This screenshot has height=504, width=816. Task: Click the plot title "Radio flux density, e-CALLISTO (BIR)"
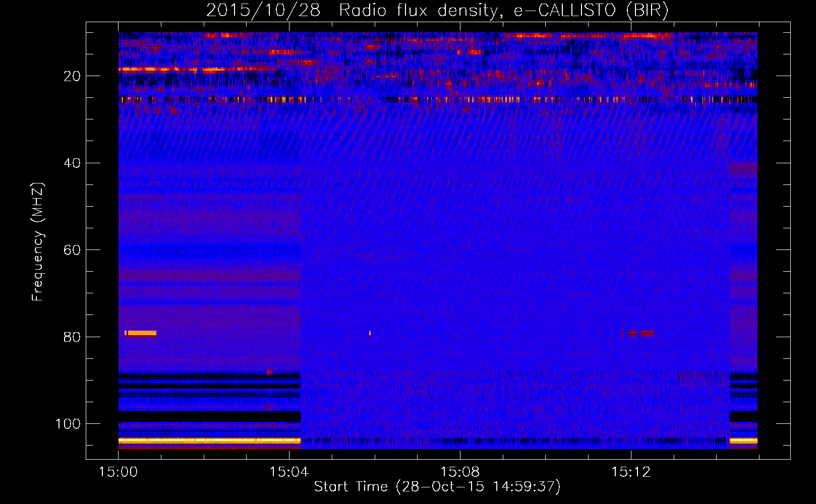(x=503, y=10)
